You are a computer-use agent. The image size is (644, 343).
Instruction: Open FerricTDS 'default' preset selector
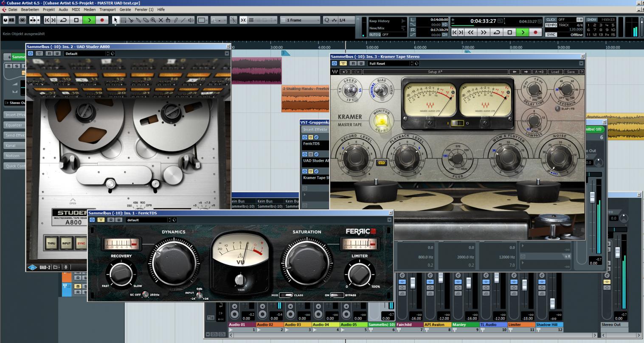147,220
